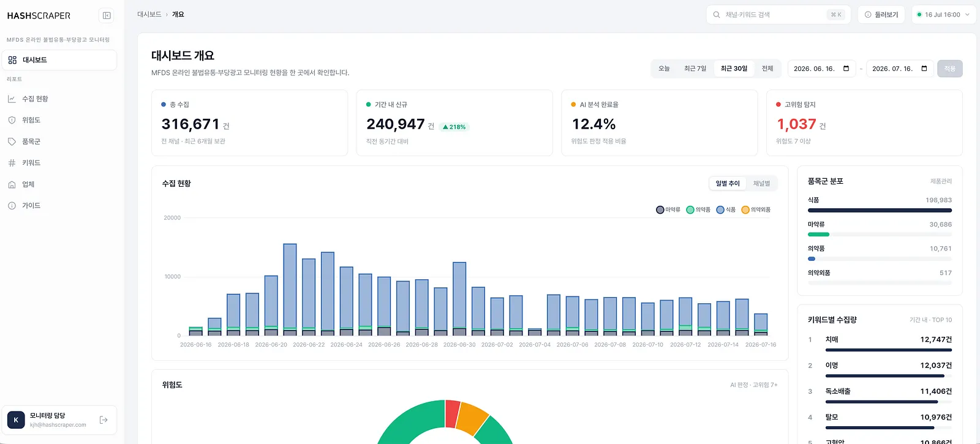
Task: Open 품목군 tag icon in sidebar
Action: (12, 141)
